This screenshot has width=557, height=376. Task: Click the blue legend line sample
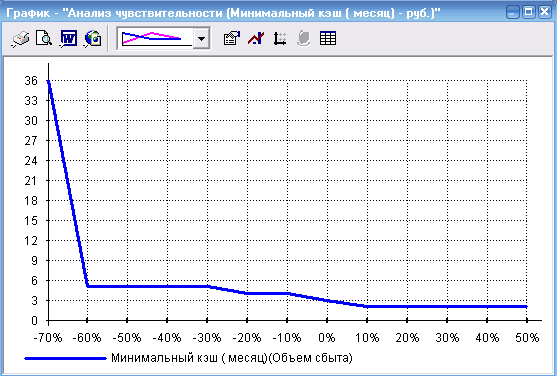click(65, 359)
